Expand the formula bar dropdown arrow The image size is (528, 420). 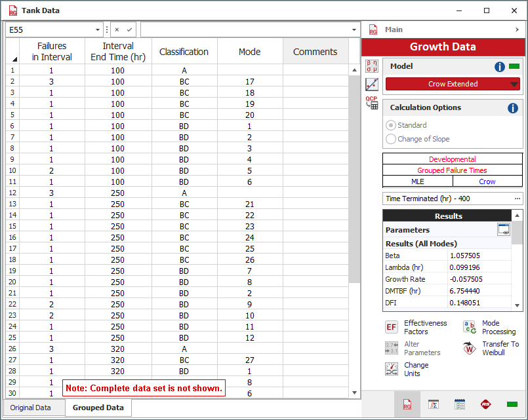coord(354,30)
